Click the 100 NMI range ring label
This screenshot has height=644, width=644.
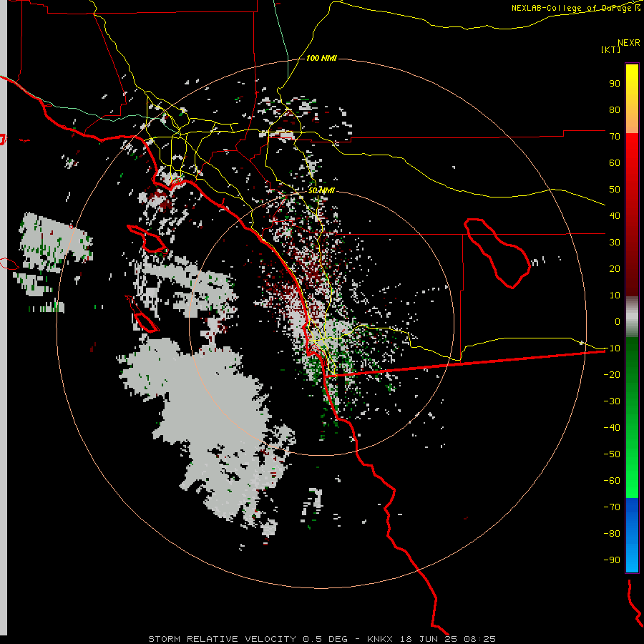click(321, 58)
